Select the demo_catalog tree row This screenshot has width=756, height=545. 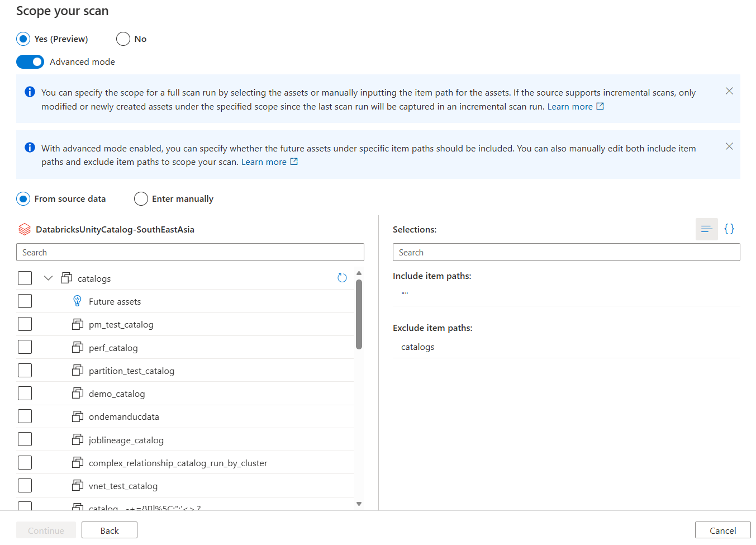[x=185, y=394]
